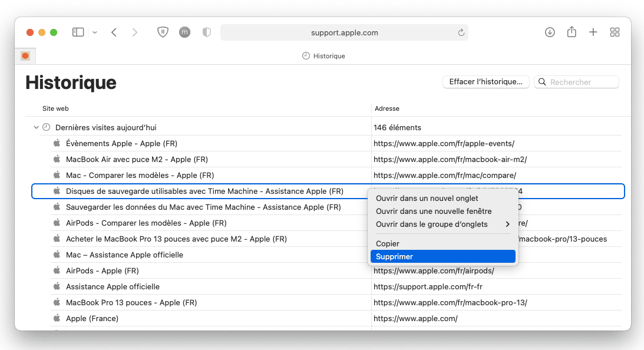Add a new tab with the plus icon
This screenshot has width=644, height=350.
coord(593,32)
